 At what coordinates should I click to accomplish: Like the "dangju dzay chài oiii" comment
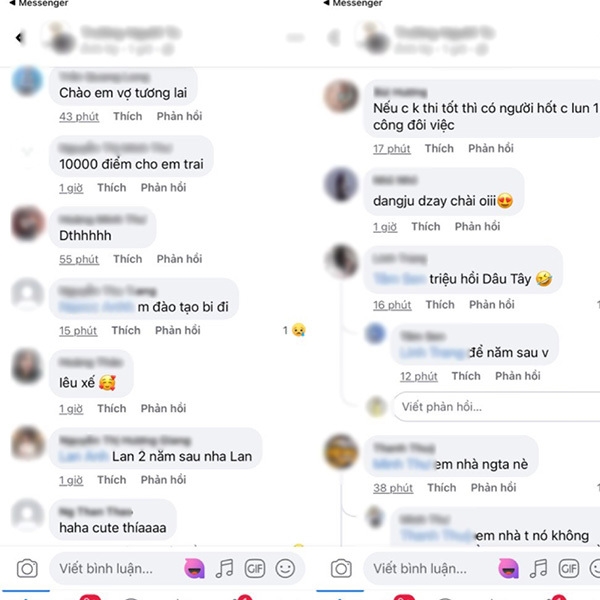point(426,227)
